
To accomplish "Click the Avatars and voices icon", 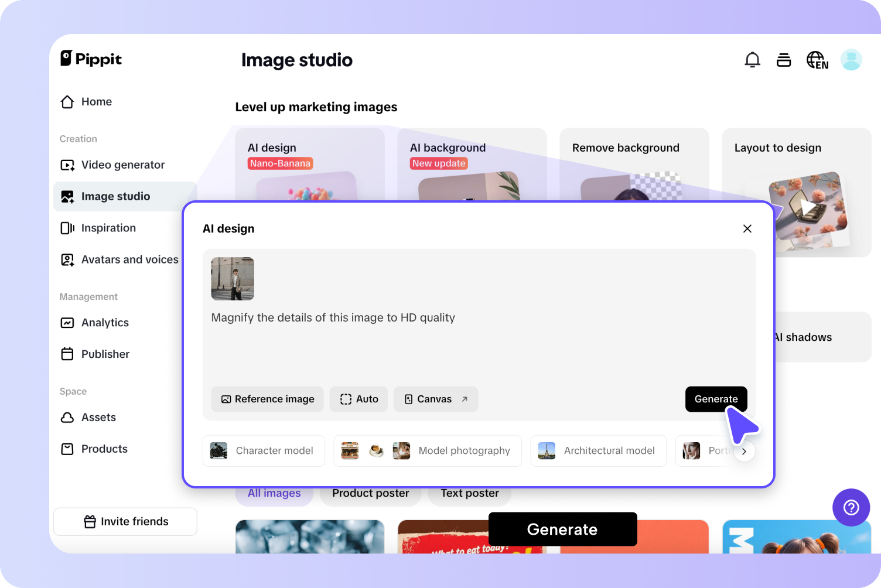I will click(67, 260).
